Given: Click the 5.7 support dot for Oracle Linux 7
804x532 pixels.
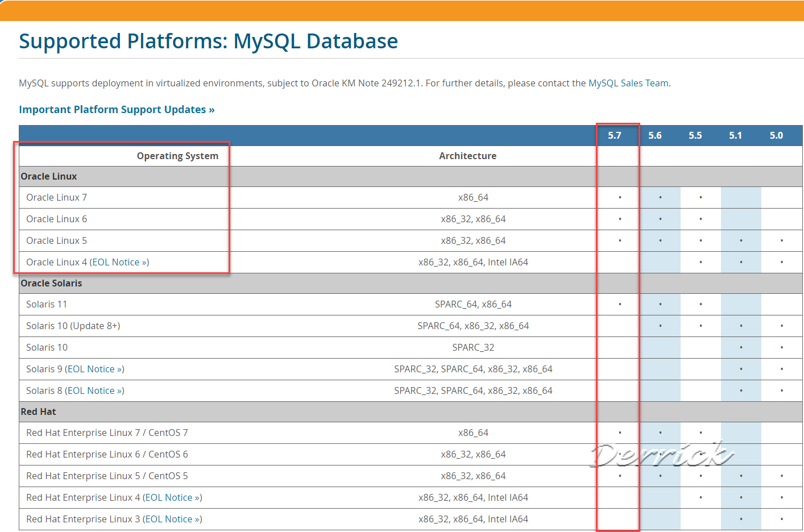Looking at the screenshot, I should 620,197.
